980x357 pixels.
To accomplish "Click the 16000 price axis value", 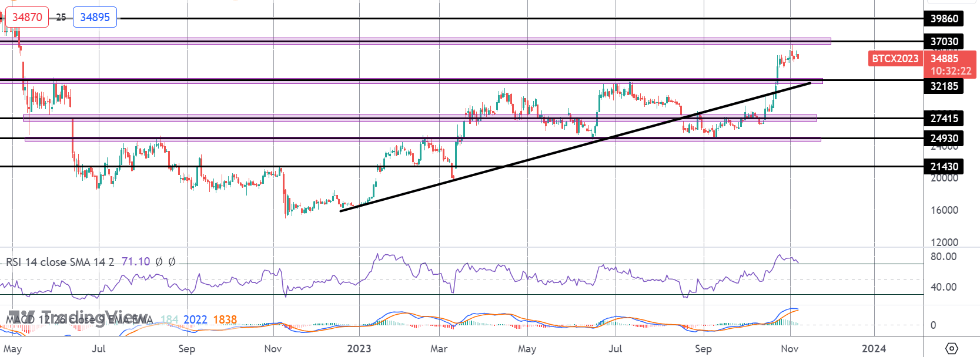I will point(944,210).
